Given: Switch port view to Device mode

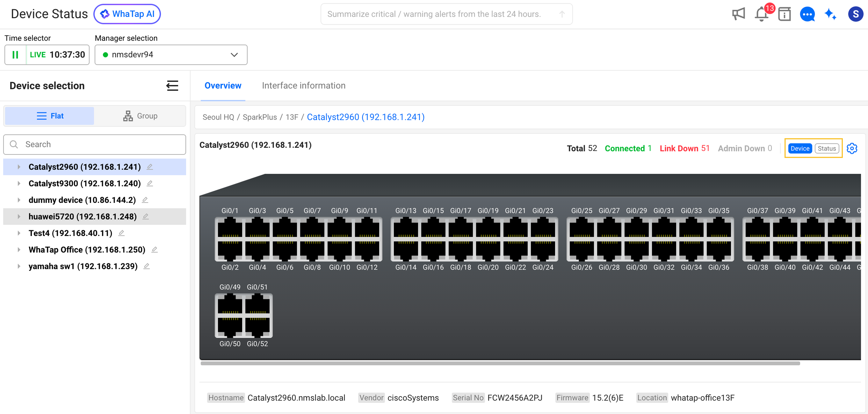Looking at the screenshot, I should [799, 148].
